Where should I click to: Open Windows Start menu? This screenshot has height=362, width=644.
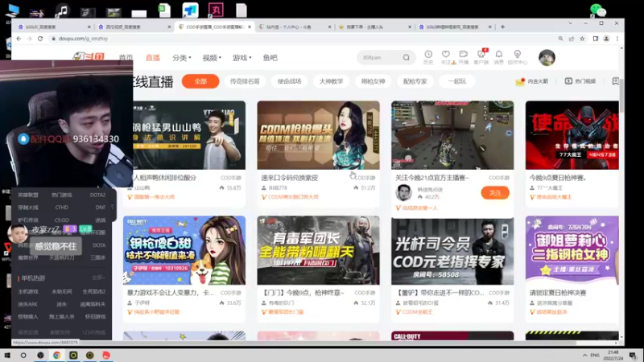tap(7, 355)
